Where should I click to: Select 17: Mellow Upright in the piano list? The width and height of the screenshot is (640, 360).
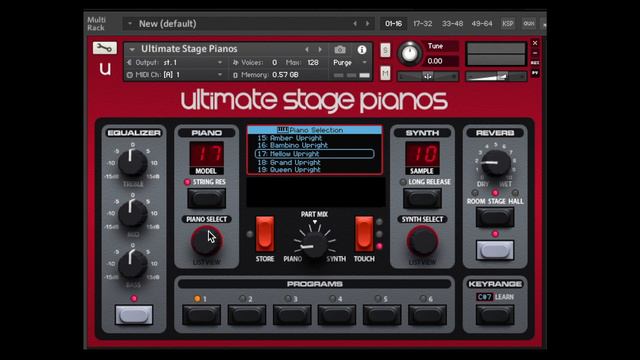click(x=314, y=154)
